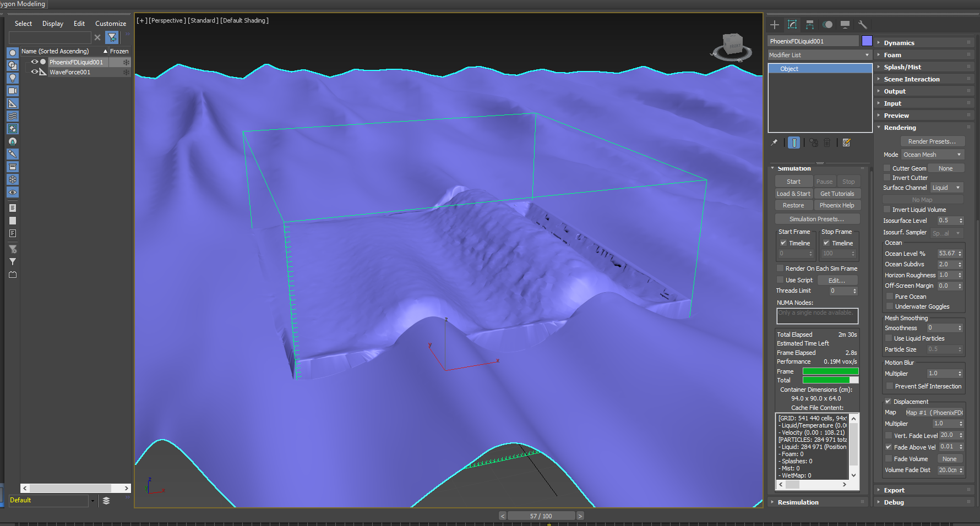Switch to the Modify panel tab
980x526 pixels.
[x=792, y=25]
